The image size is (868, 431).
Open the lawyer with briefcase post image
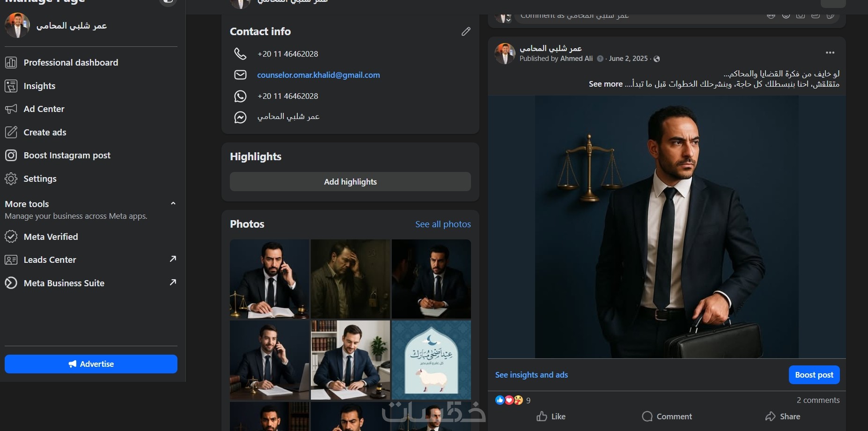(x=667, y=227)
